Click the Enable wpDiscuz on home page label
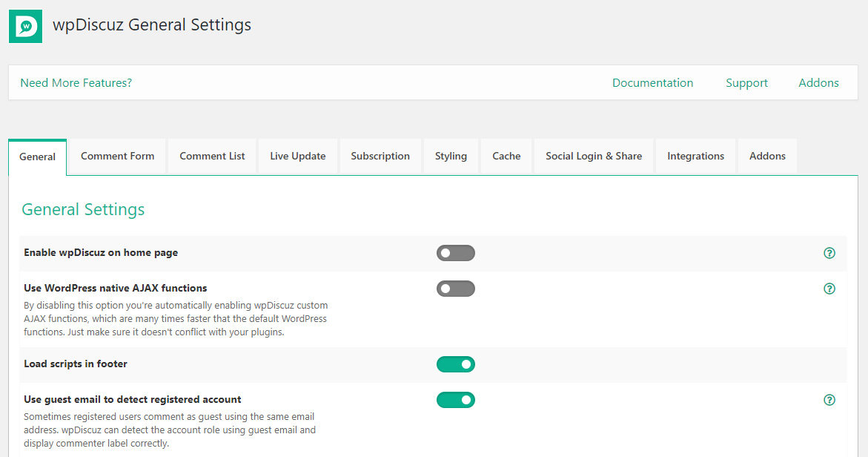The image size is (868, 457). pos(101,252)
